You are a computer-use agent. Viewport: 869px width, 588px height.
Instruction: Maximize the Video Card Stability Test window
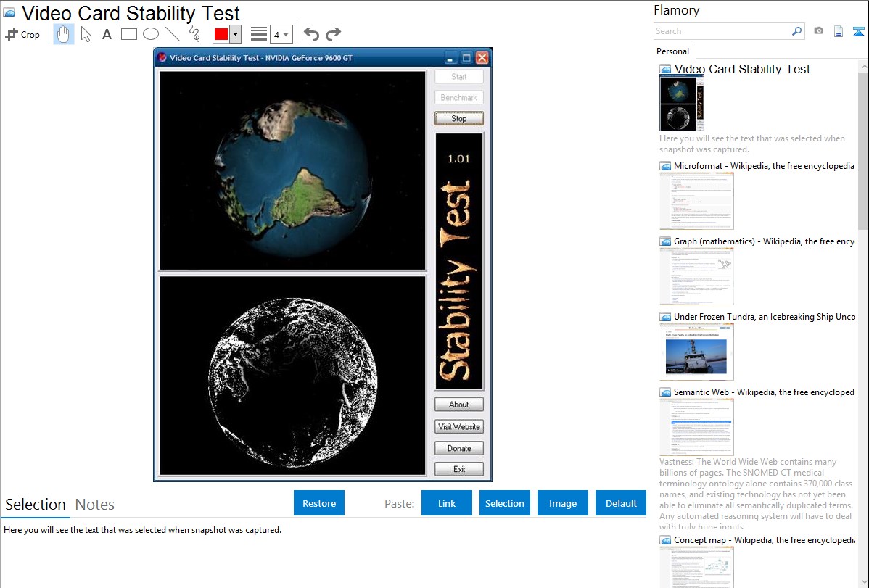(x=466, y=58)
